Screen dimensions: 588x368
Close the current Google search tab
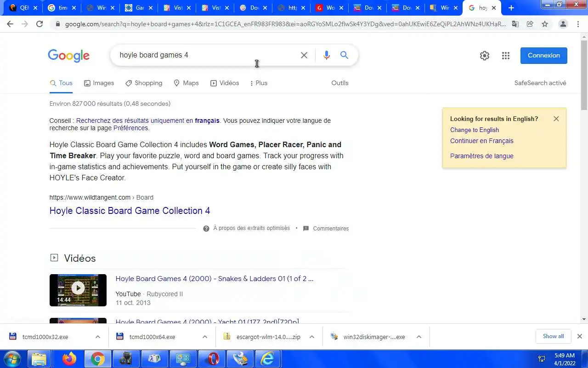[494, 8]
